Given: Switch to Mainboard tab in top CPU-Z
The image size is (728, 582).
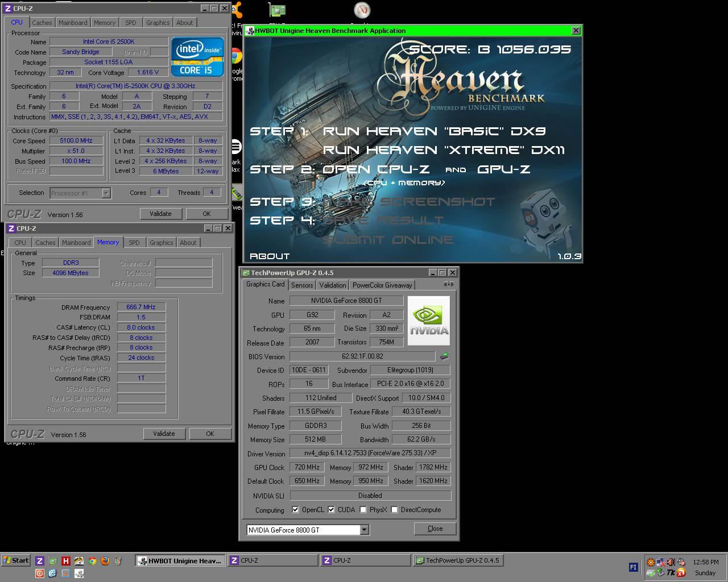Looking at the screenshot, I should (73, 23).
